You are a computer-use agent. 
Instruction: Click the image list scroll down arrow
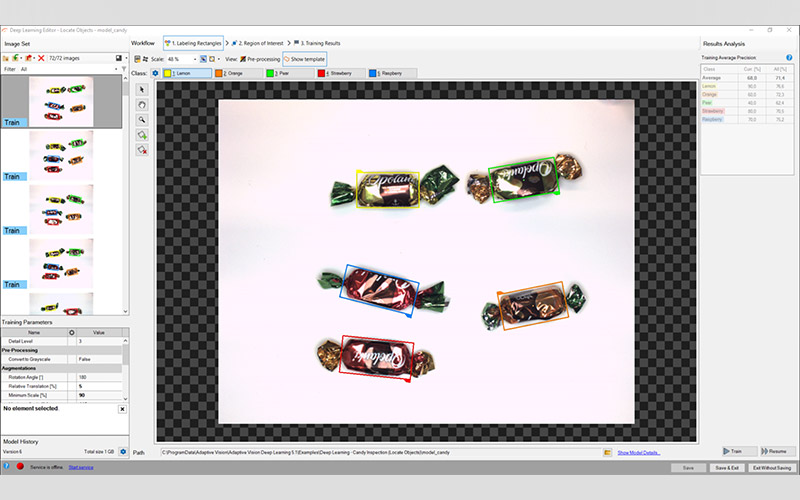click(x=126, y=311)
